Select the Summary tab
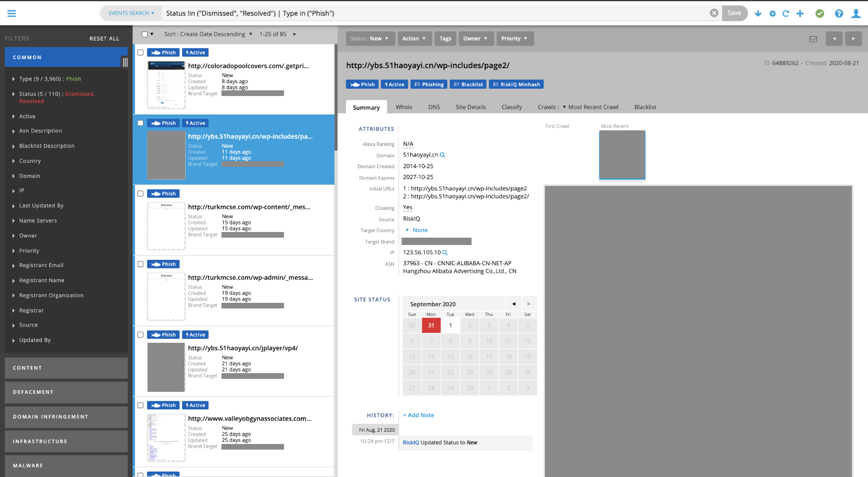Screen dimensions: 868x477 pos(366,107)
